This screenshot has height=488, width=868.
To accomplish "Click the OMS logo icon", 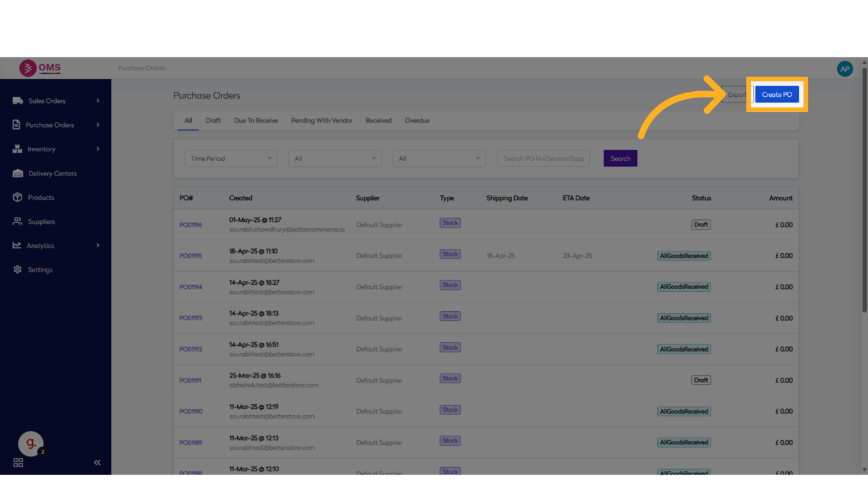I will [28, 68].
